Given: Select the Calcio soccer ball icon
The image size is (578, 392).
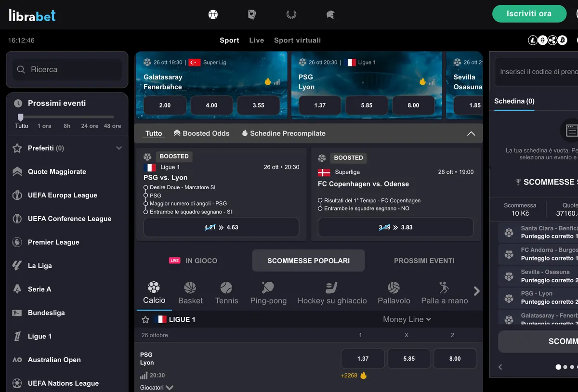Looking at the screenshot, I should pyautogui.click(x=154, y=287).
